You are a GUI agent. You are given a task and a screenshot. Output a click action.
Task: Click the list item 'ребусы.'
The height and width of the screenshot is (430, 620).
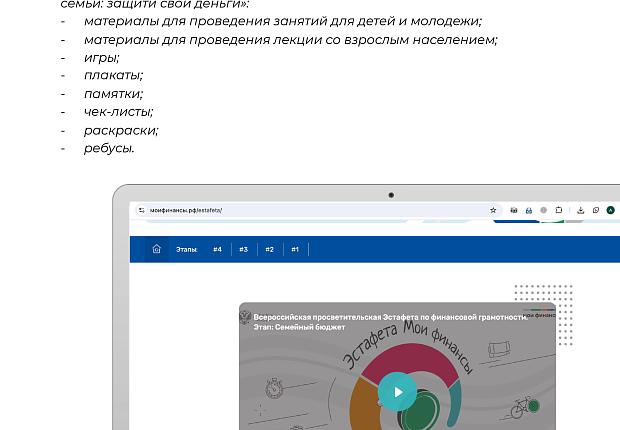pyautogui.click(x=109, y=148)
